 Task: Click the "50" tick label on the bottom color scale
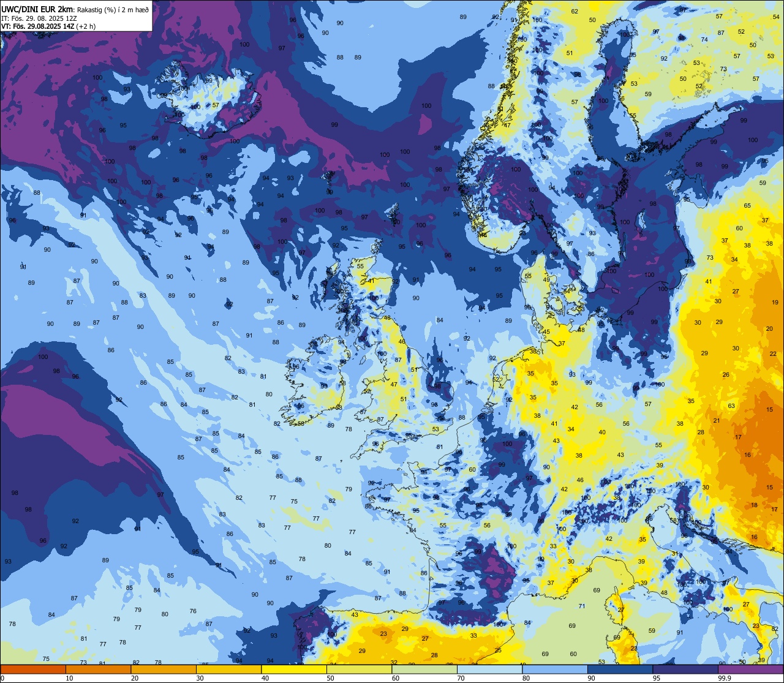tap(331, 678)
